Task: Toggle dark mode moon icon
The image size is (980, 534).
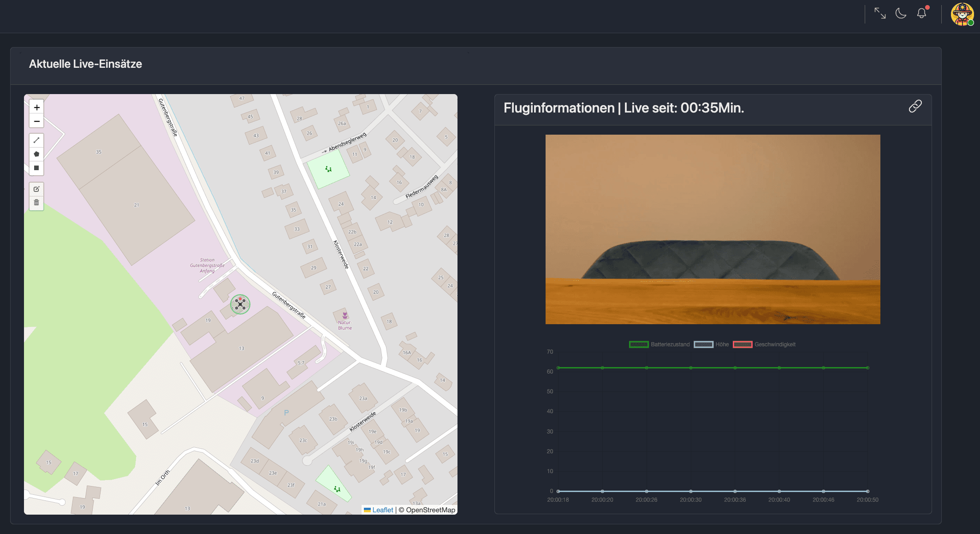Action: pyautogui.click(x=901, y=13)
